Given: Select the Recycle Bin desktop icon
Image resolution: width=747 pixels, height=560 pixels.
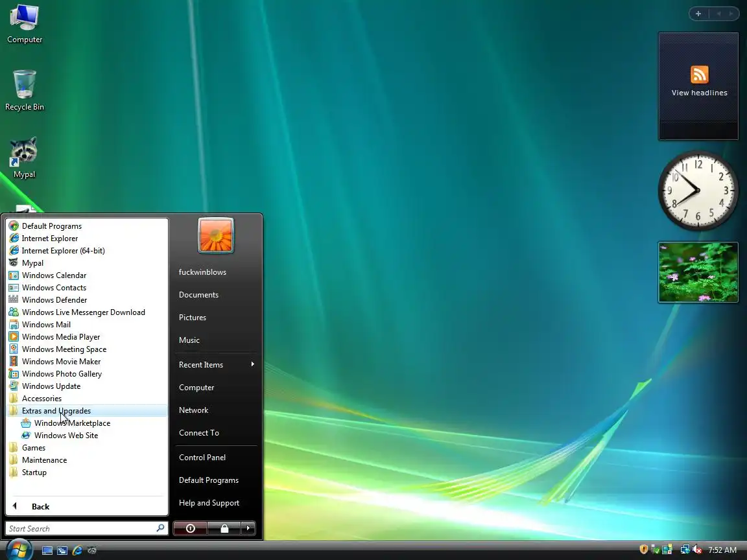Looking at the screenshot, I should click(25, 91).
